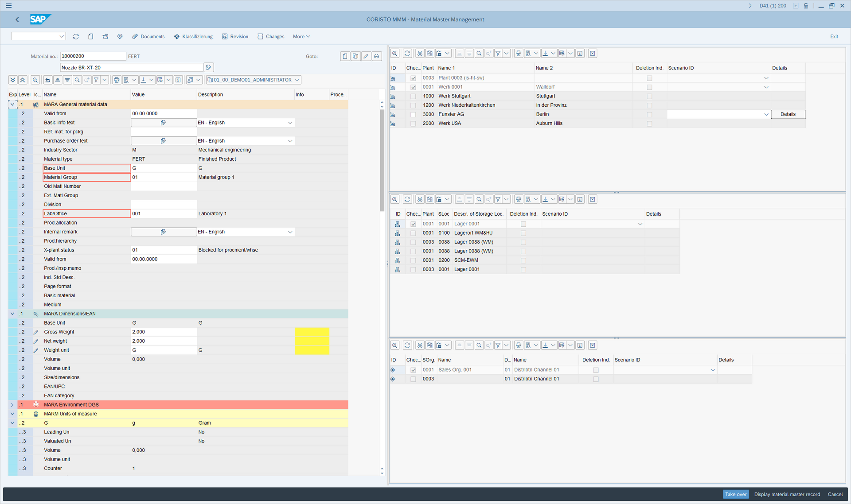851x504 pixels.
Task: Click the Base Unit value field in General data
Action: 164,168
